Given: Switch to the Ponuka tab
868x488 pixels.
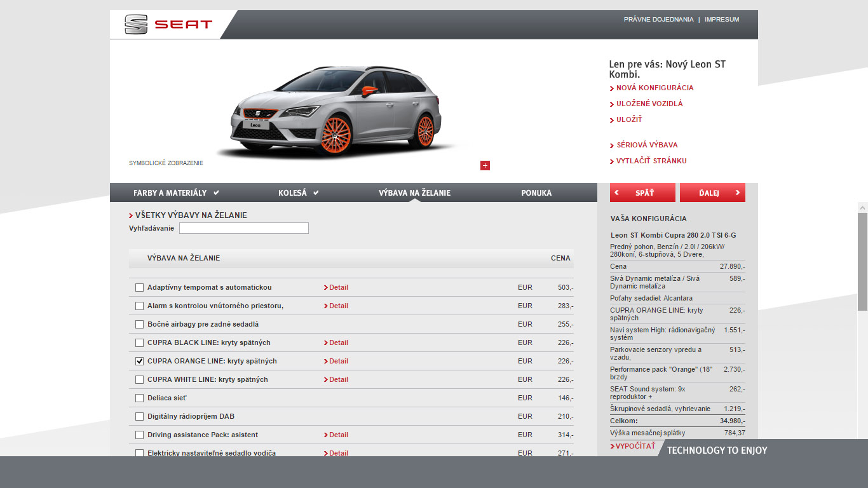Looking at the screenshot, I should [x=536, y=193].
